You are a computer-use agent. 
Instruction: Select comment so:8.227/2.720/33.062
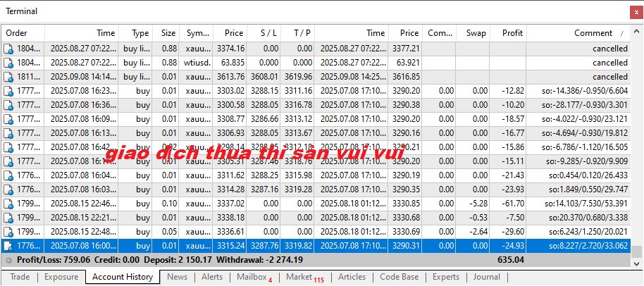(x=578, y=246)
